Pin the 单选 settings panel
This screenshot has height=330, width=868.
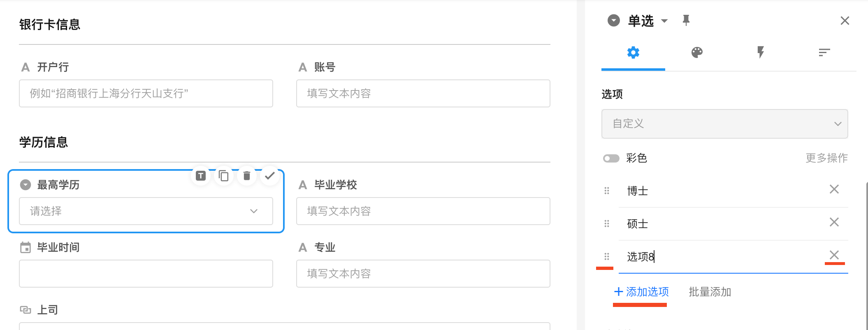[686, 20]
